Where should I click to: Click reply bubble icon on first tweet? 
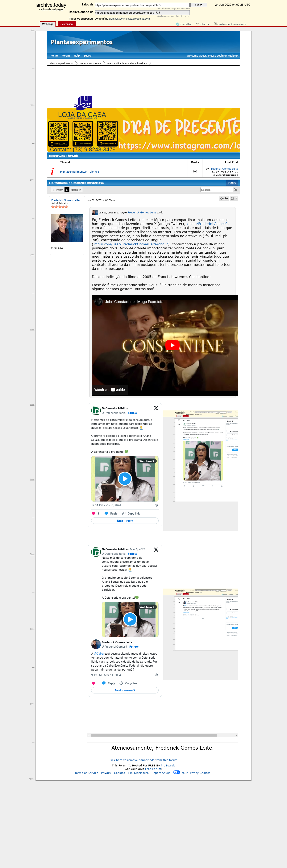click(x=106, y=513)
